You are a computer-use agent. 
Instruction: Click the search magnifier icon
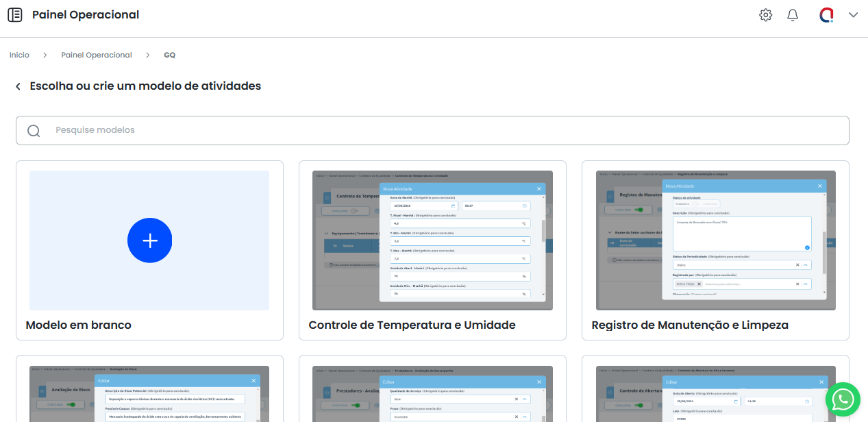coord(34,131)
